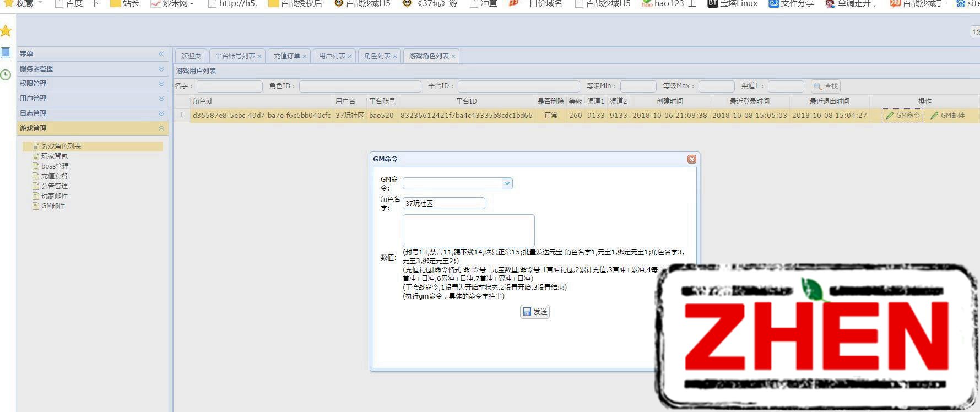Viewport: 980px width, 412px height.
Task: Close the GM命令 dialog
Action: click(691, 159)
